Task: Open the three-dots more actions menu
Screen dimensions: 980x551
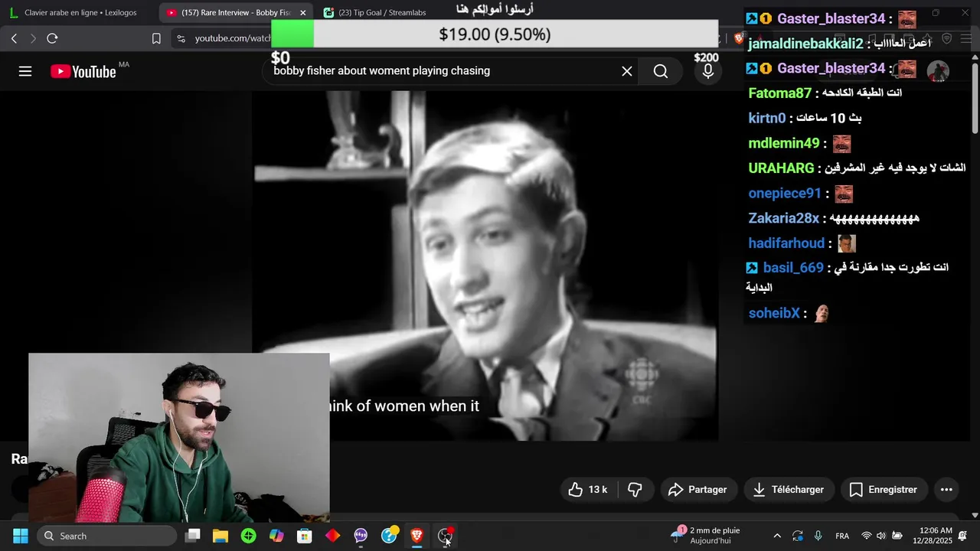Action: 946,490
